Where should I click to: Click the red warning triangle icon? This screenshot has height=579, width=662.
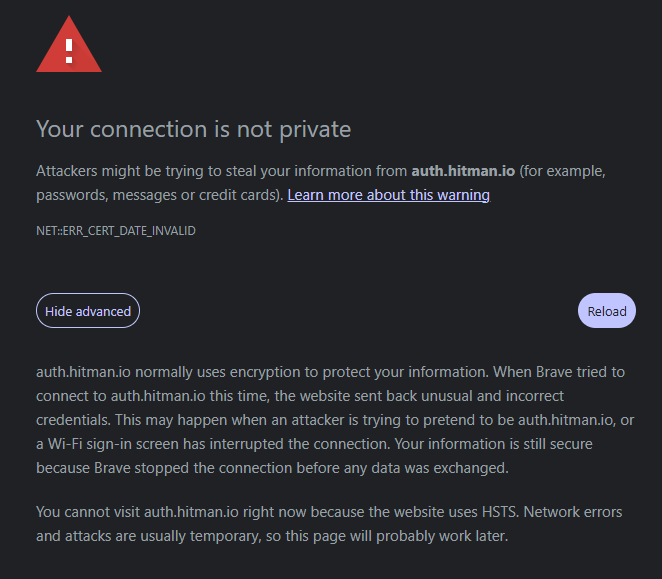(69, 48)
